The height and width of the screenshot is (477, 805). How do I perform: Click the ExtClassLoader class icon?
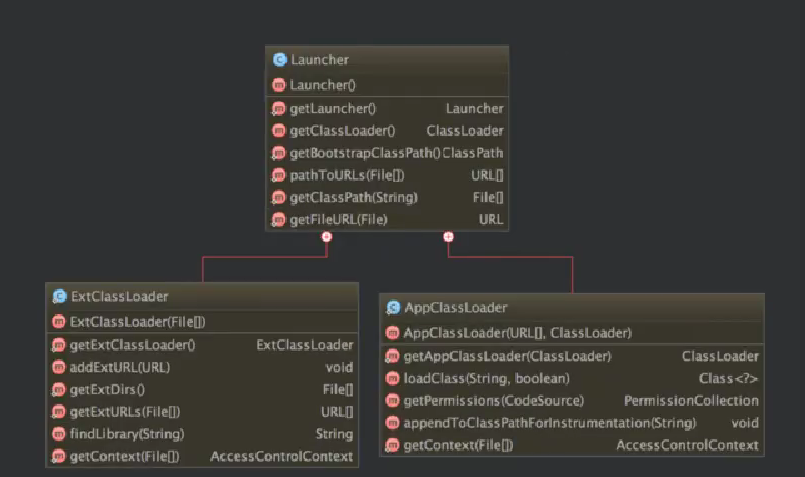tap(59, 297)
